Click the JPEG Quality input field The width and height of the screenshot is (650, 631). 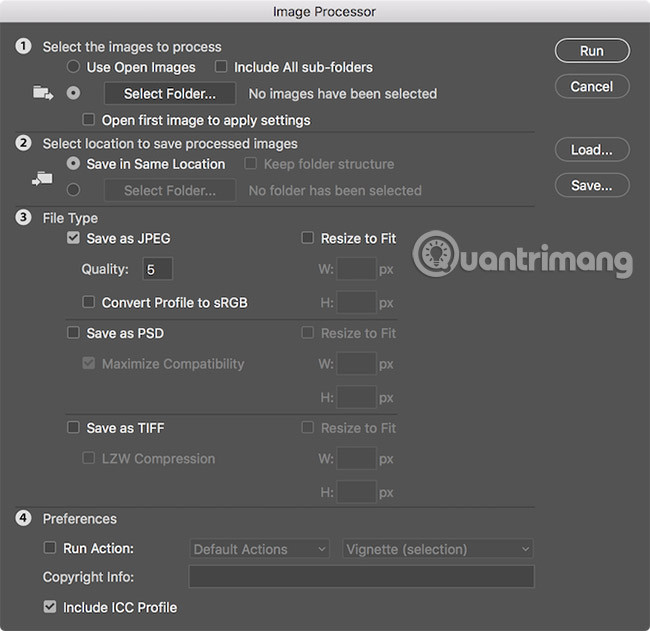pyautogui.click(x=157, y=269)
